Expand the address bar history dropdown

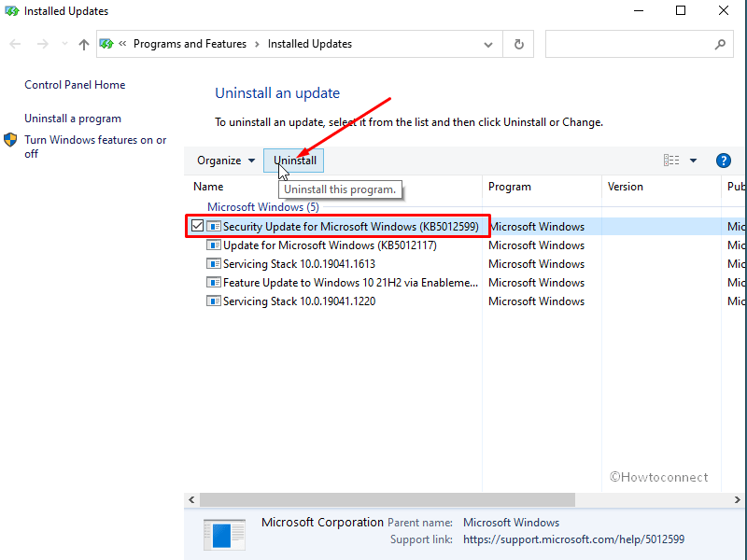(488, 44)
